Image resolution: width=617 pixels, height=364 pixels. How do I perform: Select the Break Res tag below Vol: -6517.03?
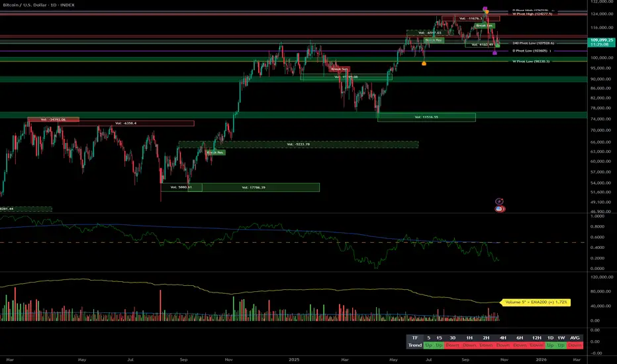(433, 40)
